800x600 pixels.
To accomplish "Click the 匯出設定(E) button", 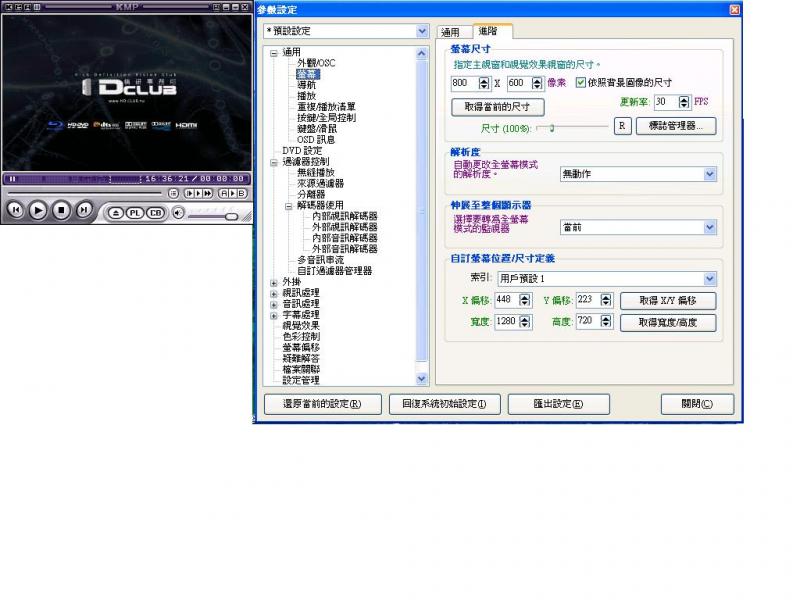I will coord(559,404).
